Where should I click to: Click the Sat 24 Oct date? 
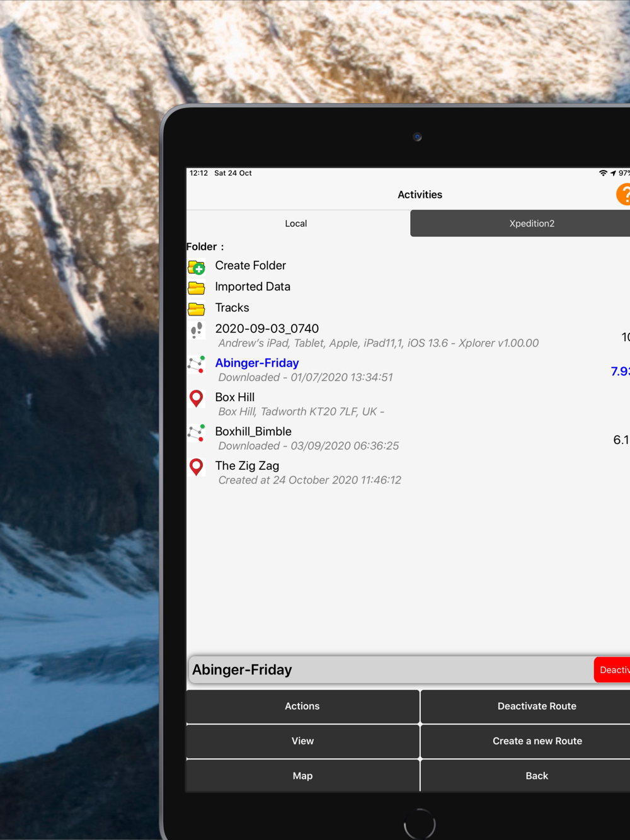pyautogui.click(x=233, y=173)
